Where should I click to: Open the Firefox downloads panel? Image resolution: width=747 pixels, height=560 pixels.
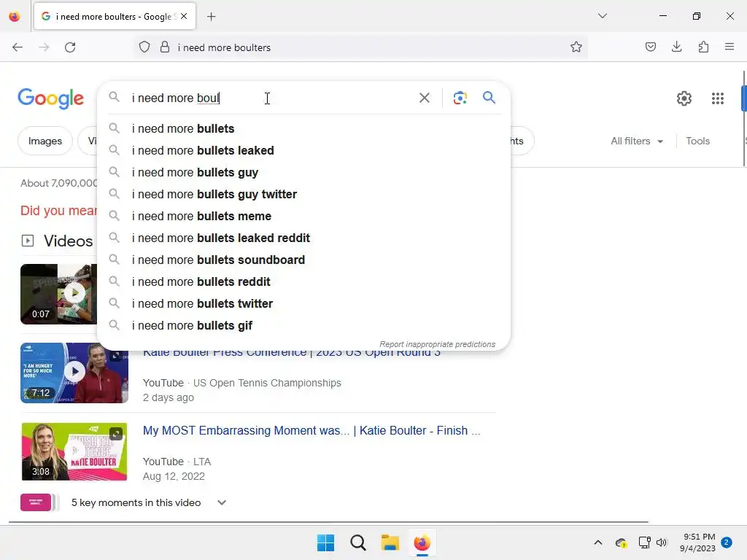[x=676, y=47]
